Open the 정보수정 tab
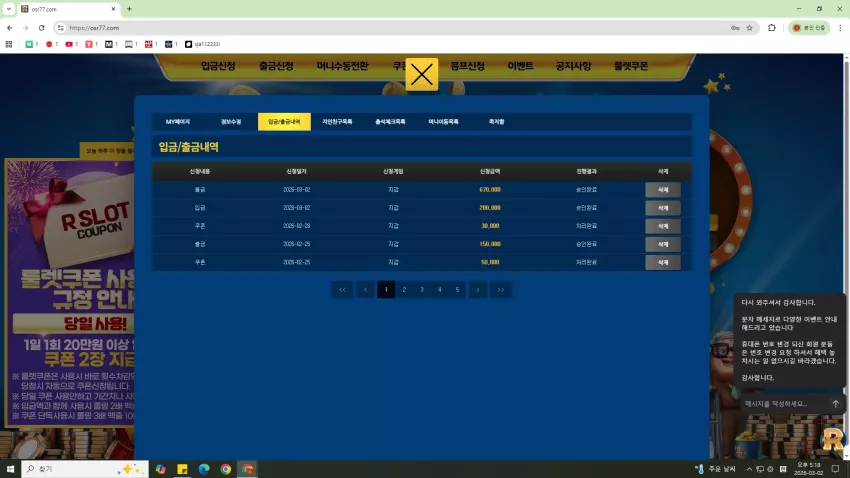Screen dimensions: 850x478 pyautogui.click(x=231, y=122)
